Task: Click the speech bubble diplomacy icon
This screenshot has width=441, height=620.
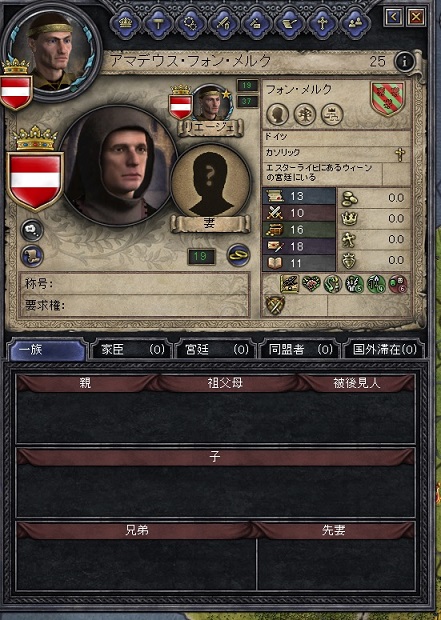Action: (x=32, y=230)
